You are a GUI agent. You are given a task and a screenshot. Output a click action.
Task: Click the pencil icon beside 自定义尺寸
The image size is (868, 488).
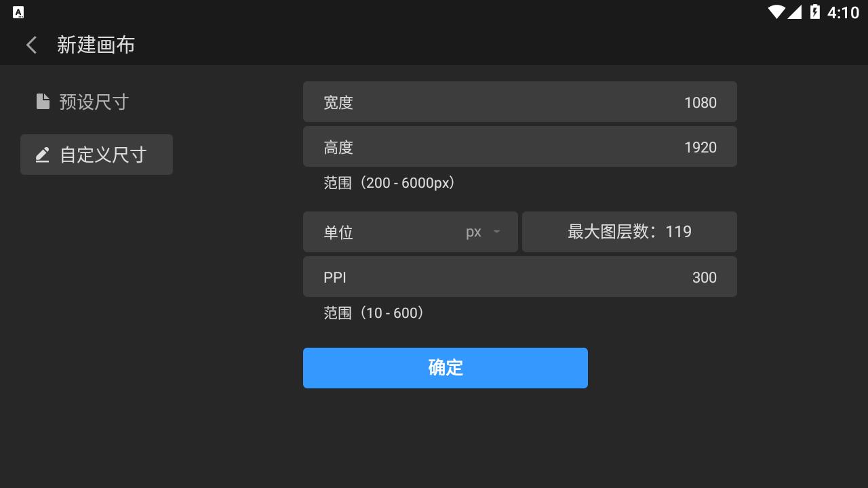tap(43, 155)
